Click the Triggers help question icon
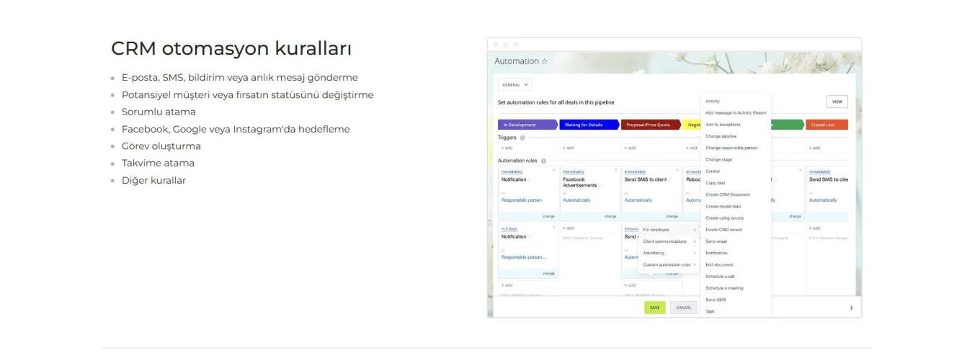980x353 pixels. [x=522, y=138]
